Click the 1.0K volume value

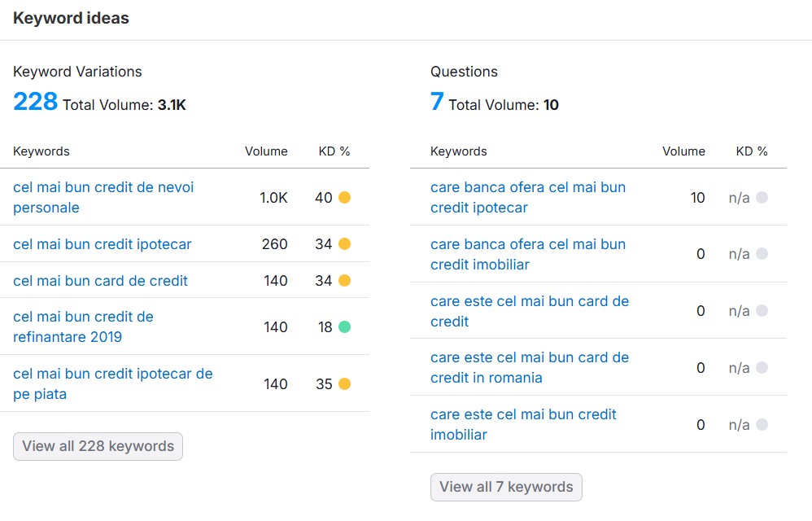[273, 198]
